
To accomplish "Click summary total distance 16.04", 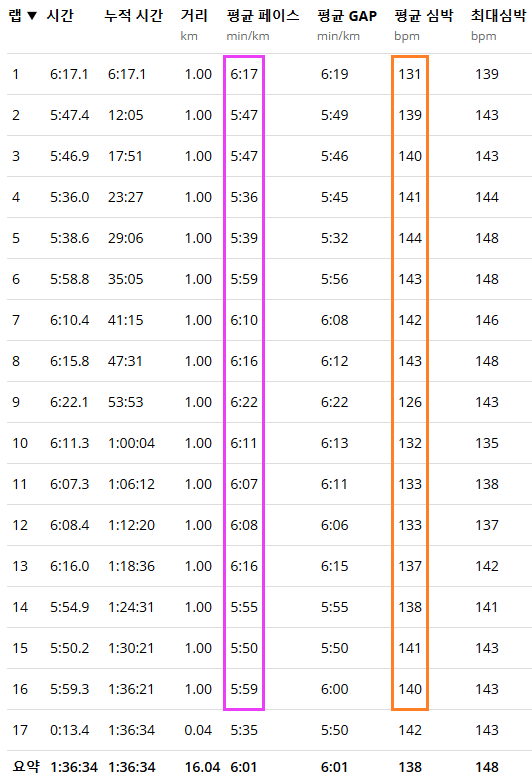I will [x=202, y=767].
